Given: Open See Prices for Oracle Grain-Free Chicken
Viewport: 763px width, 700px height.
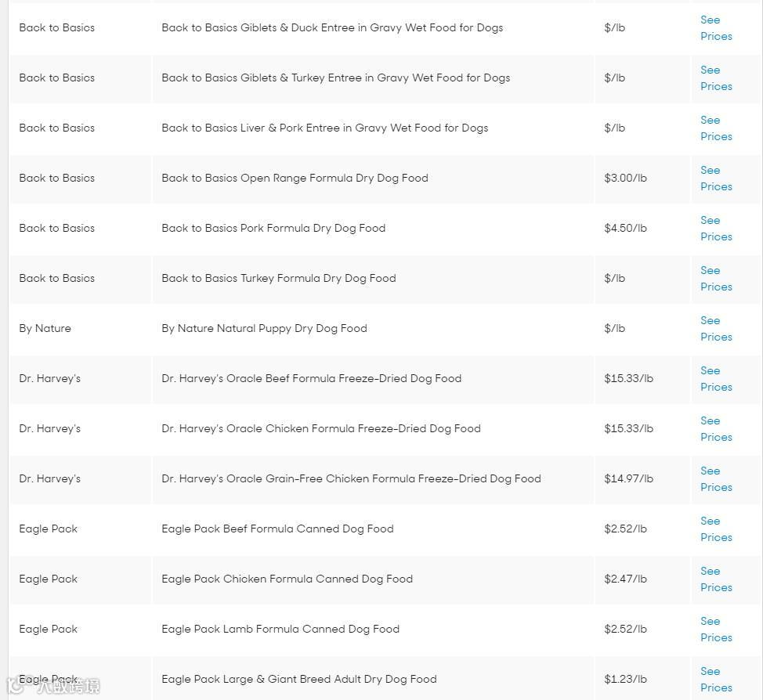Looking at the screenshot, I should (716, 478).
